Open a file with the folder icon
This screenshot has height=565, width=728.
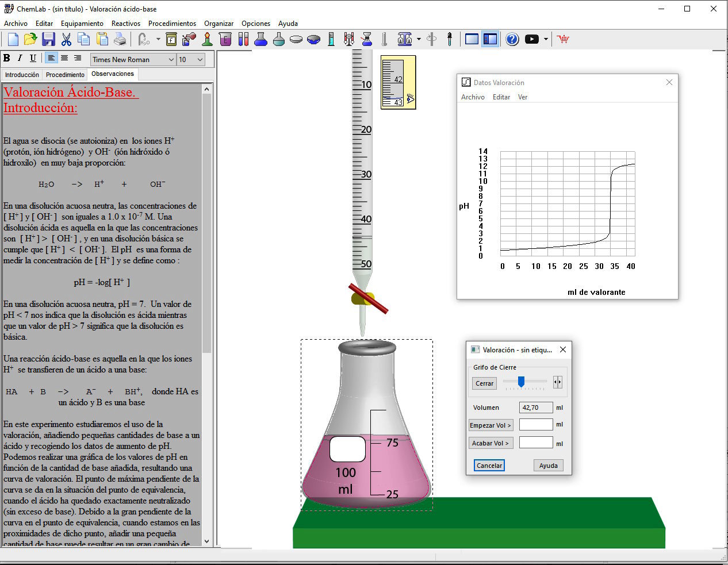[x=30, y=39]
